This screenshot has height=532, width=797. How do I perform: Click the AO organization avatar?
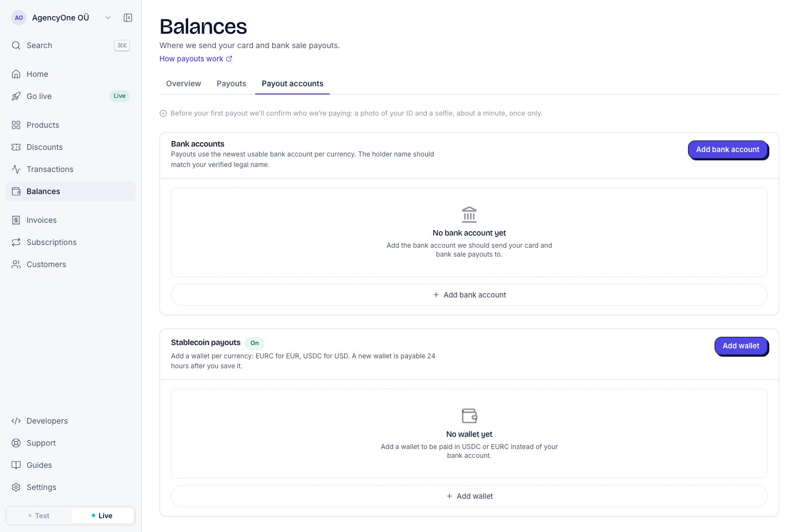tap(19, 18)
